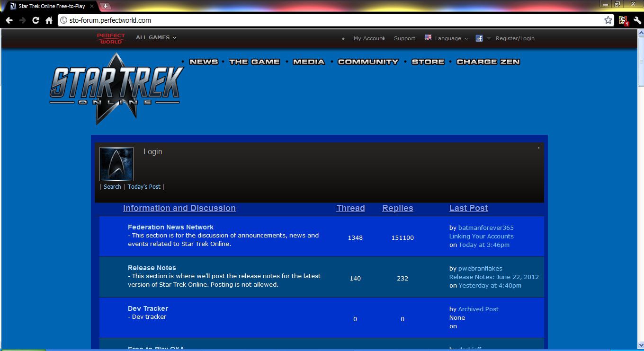Click the Yesterday at 4:40pm timestamp

(490, 285)
